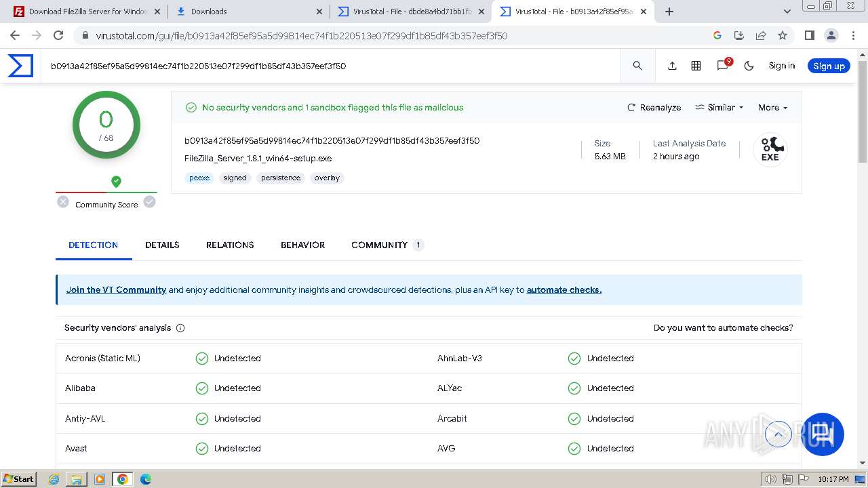The width and height of the screenshot is (868, 488).
Task: Open the Chrome three-dot menu
Action: pyautogui.click(x=852, y=35)
